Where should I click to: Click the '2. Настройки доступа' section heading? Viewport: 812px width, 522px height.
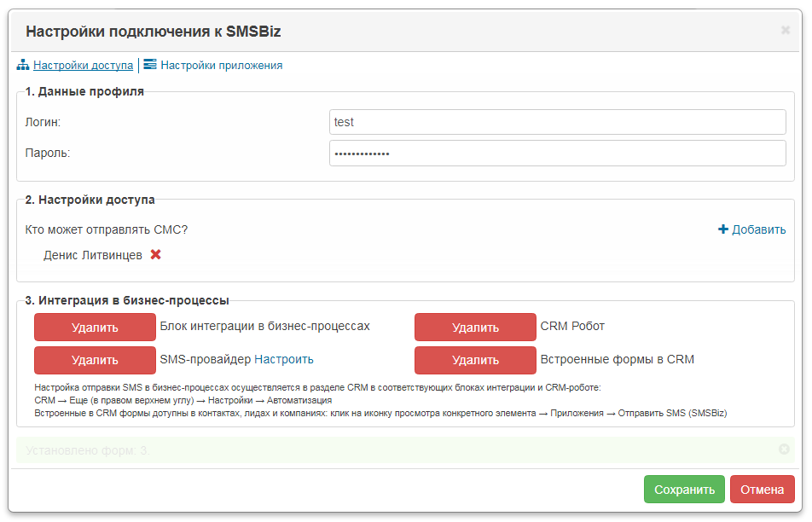(x=90, y=200)
